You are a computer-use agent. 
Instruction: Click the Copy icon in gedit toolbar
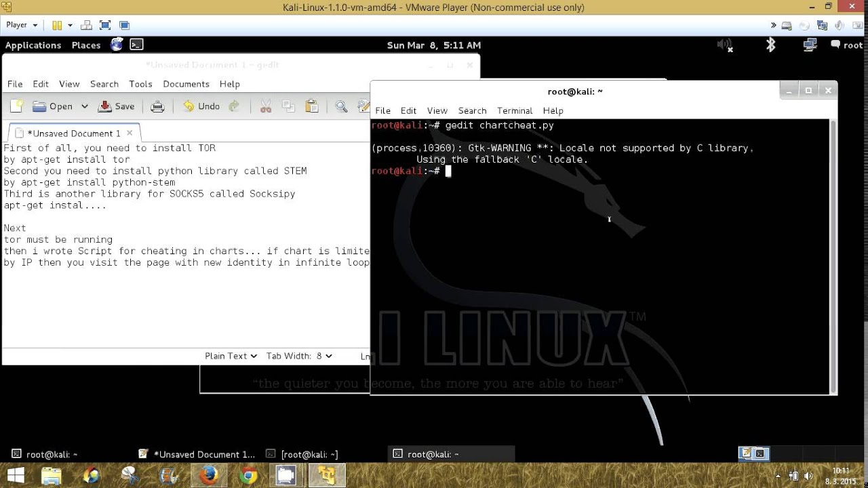[288, 106]
